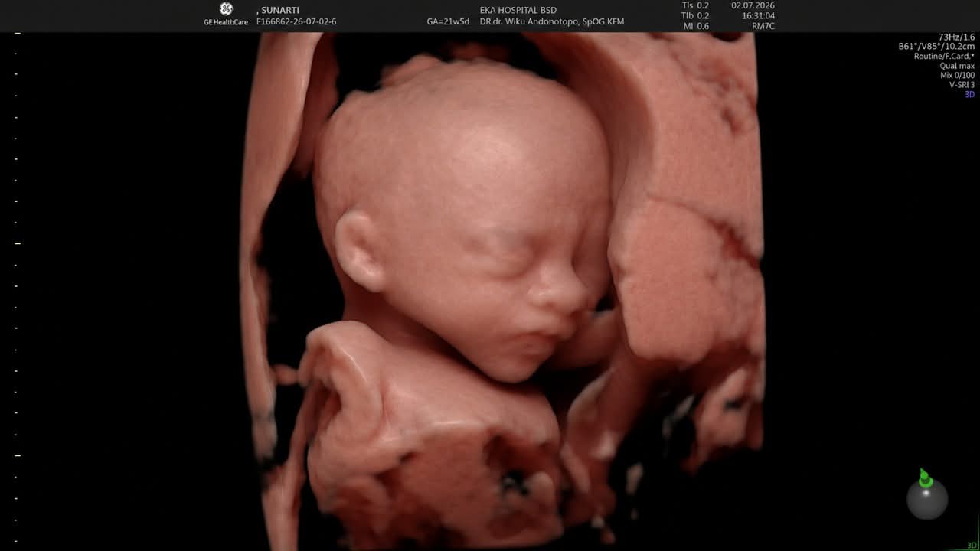
Task: Click the V-SRI 3 setting
Action: pyautogui.click(x=962, y=85)
